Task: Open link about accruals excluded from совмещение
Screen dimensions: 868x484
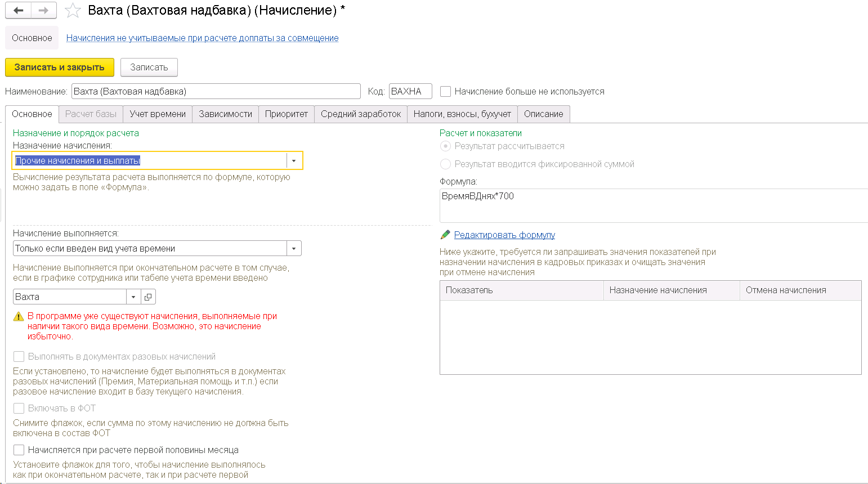Action: (x=203, y=38)
